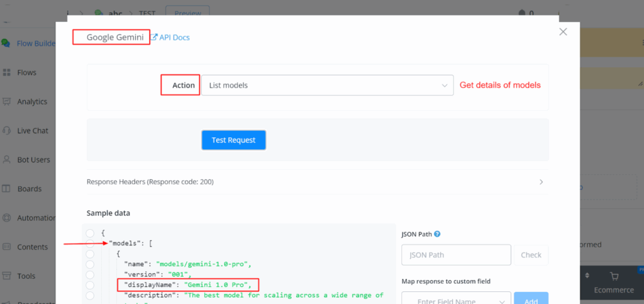Viewport: 644px width, 304px height.
Task: Select the radio circle beside the "models" line
Action: [90, 244]
